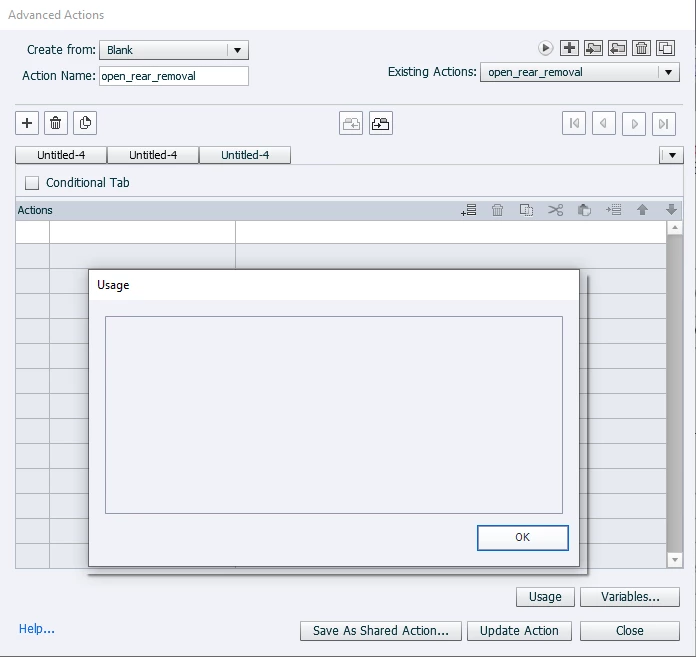696x657 pixels.
Task: Click the move decision left icon
Action: tap(351, 123)
